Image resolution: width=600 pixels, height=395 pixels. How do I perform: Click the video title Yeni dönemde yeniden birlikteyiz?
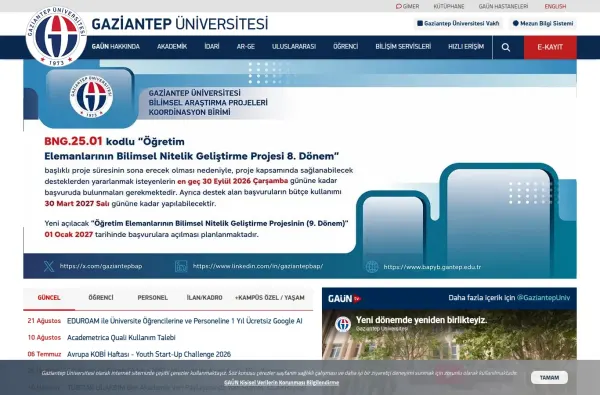[421, 320]
